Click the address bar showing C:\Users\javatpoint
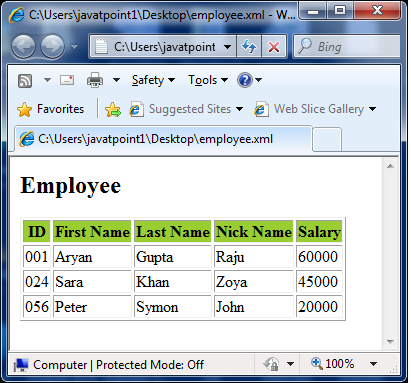Image resolution: width=411 pixels, height=383 pixels. pos(162,47)
